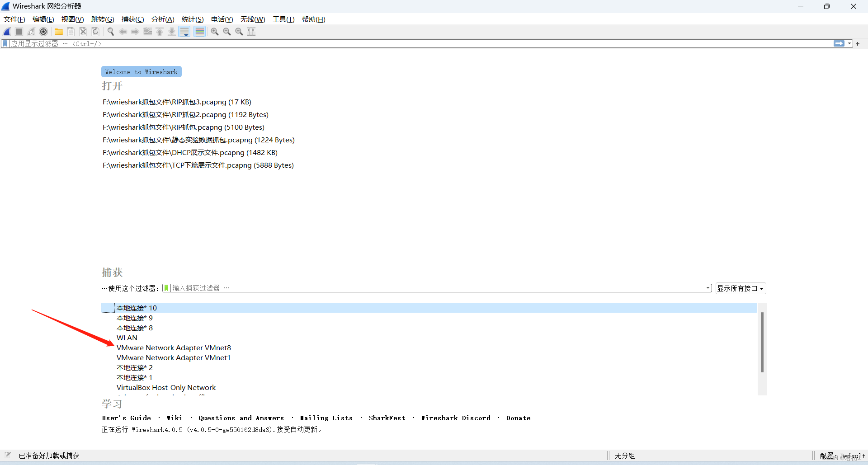The height and width of the screenshot is (465, 868).
Task: Toggle auto-scroll during live capture
Action: tap(184, 32)
